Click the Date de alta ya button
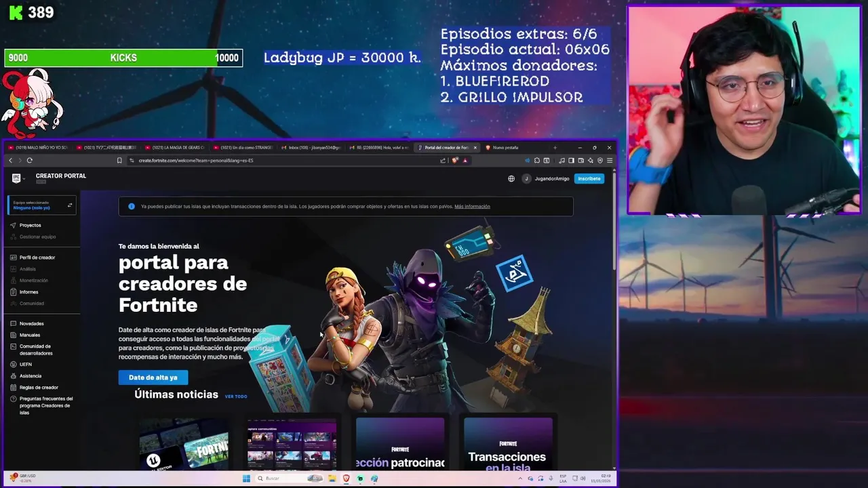The height and width of the screenshot is (488, 868). 153,378
